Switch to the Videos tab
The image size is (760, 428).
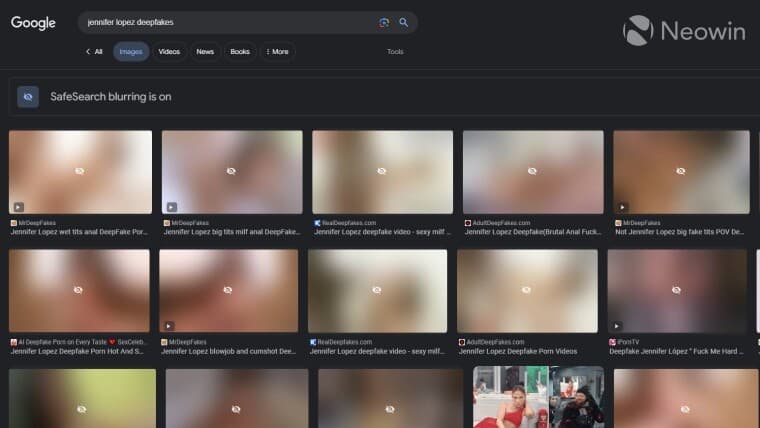(x=169, y=51)
